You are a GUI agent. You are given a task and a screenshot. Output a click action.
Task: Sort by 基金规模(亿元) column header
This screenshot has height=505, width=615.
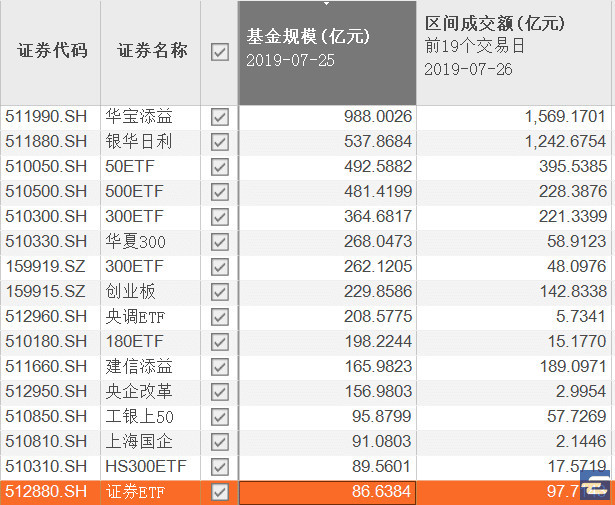[328, 53]
